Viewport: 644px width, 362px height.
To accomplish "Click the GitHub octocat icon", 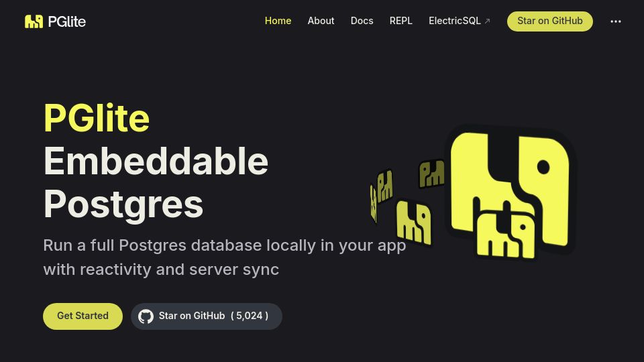I will [146, 316].
